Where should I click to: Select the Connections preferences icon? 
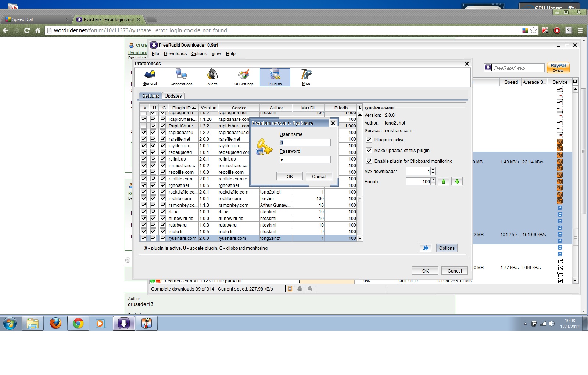coord(181,77)
